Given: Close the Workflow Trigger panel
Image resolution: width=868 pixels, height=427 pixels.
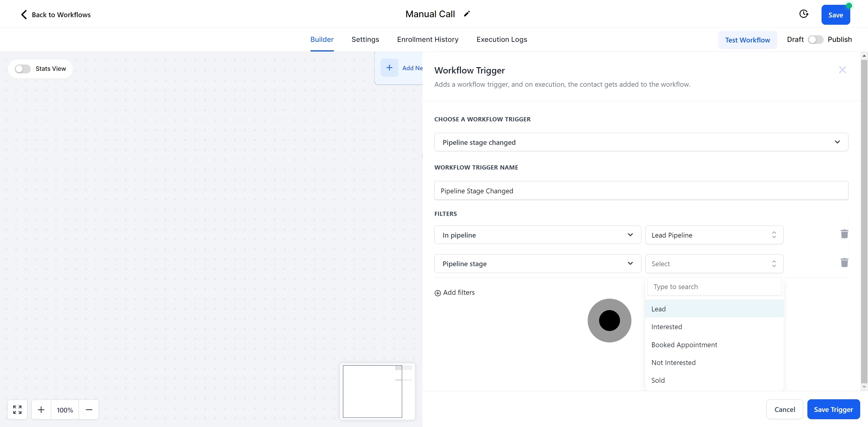Looking at the screenshot, I should (x=842, y=70).
